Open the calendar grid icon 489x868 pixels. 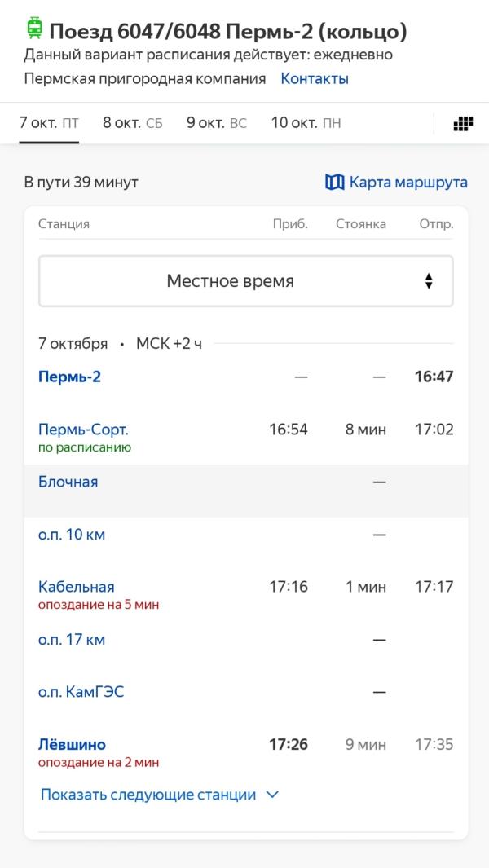(463, 124)
